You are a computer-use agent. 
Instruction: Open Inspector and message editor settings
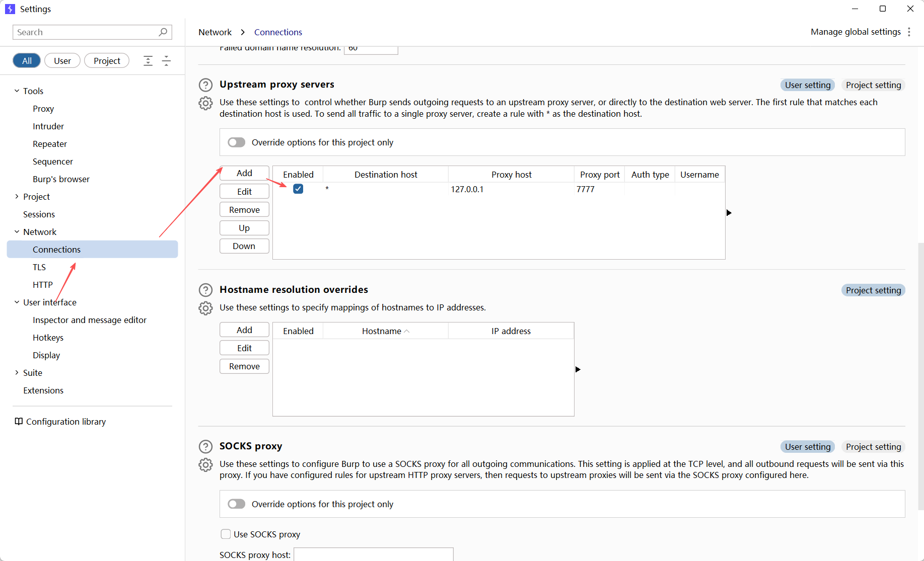(x=90, y=320)
